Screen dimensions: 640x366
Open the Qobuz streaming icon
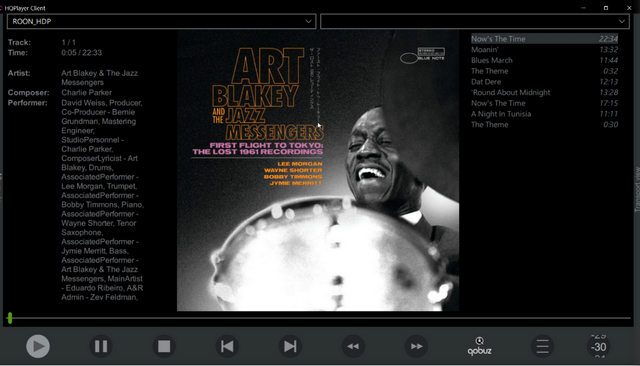click(x=480, y=346)
